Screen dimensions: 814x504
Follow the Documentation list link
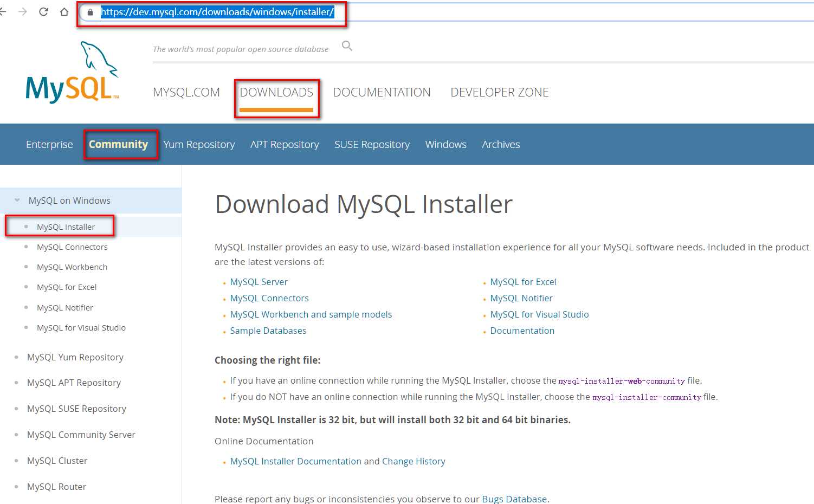[x=522, y=331]
